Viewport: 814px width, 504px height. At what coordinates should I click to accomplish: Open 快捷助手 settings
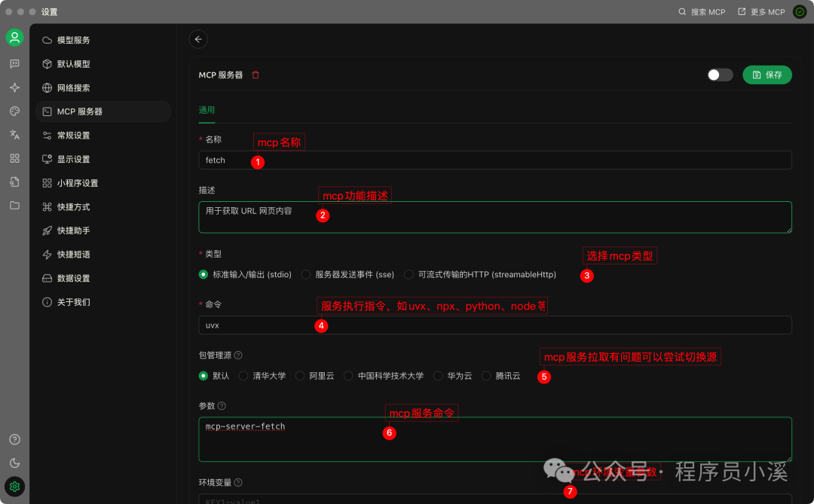pos(103,231)
